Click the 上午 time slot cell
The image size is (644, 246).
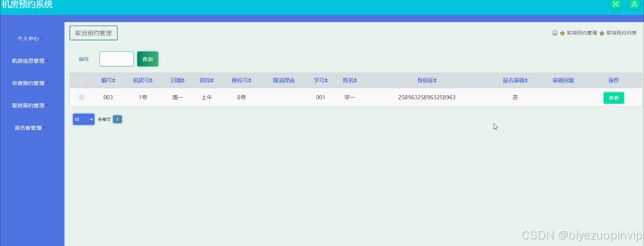pyautogui.click(x=206, y=98)
